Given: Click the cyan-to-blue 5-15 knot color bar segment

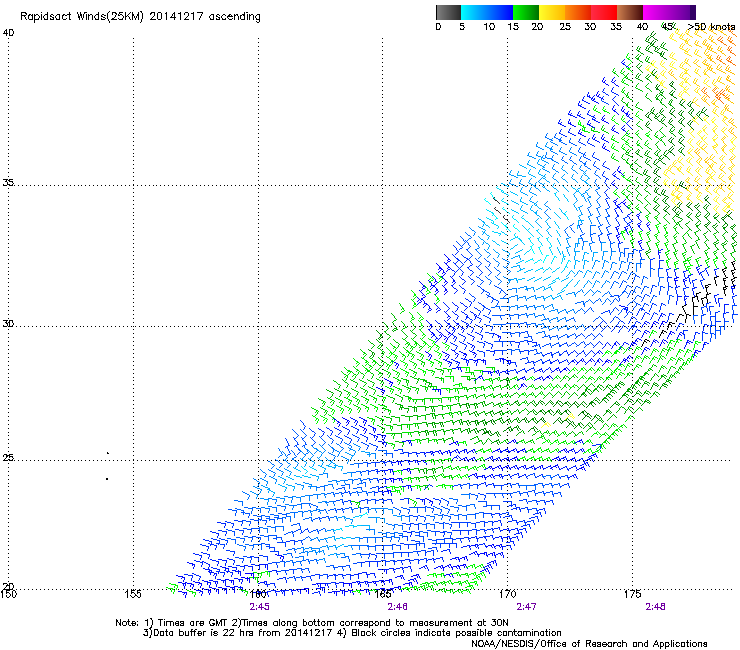Looking at the screenshot, I should [487, 12].
